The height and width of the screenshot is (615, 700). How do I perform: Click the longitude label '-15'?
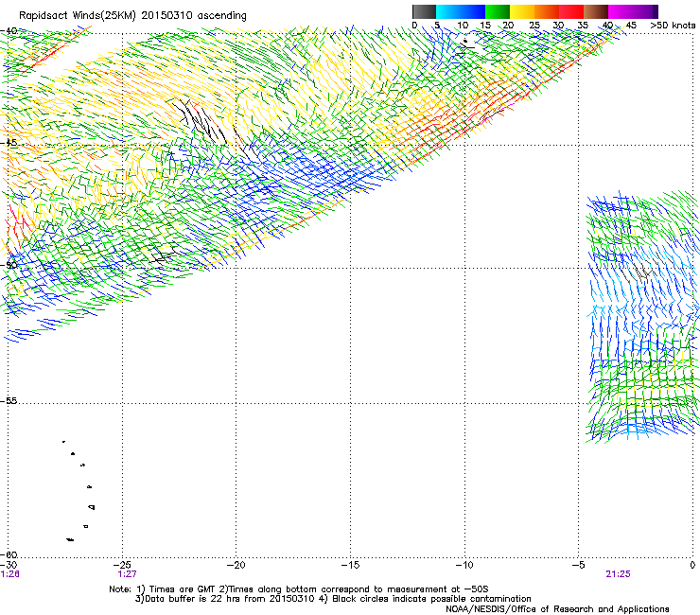pos(350,565)
